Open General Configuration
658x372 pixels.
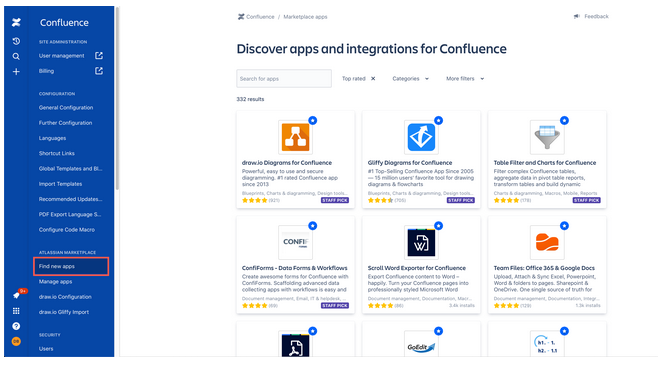66,107
